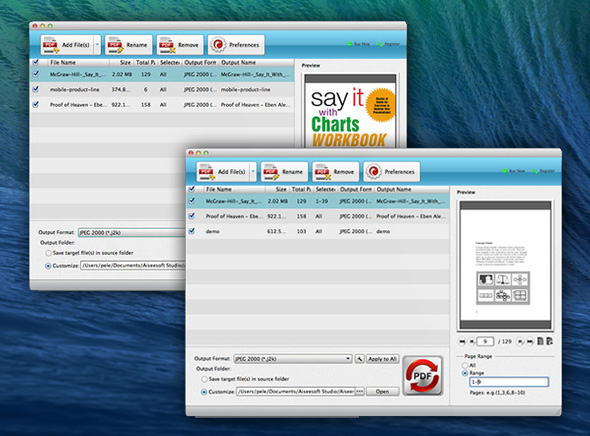Click Output Name column header in front window

412,189
